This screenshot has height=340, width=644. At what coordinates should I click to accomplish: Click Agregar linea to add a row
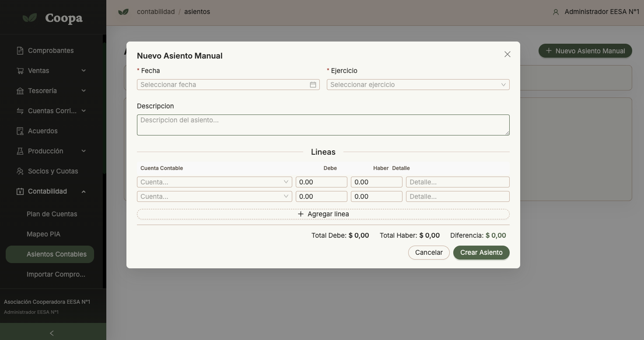click(x=323, y=214)
